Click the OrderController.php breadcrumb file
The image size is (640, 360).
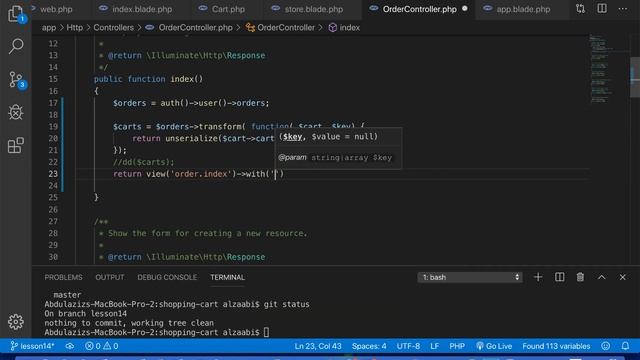[195, 28]
